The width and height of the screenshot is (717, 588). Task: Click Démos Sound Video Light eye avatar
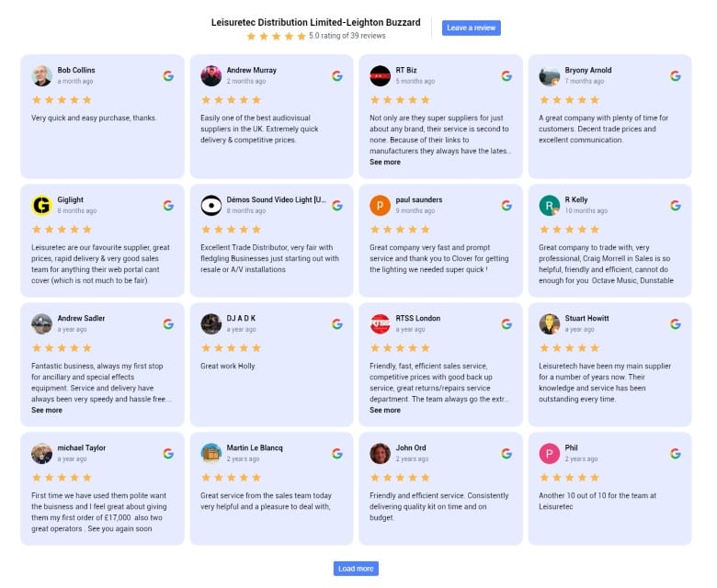coord(211,205)
